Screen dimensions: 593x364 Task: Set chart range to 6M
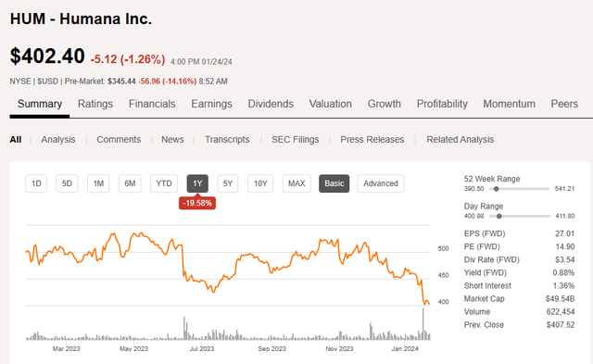(x=130, y=183)
